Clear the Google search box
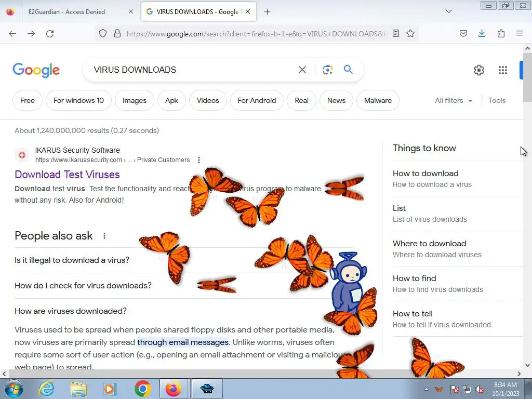532x399 pixels. tap(302, 70)
